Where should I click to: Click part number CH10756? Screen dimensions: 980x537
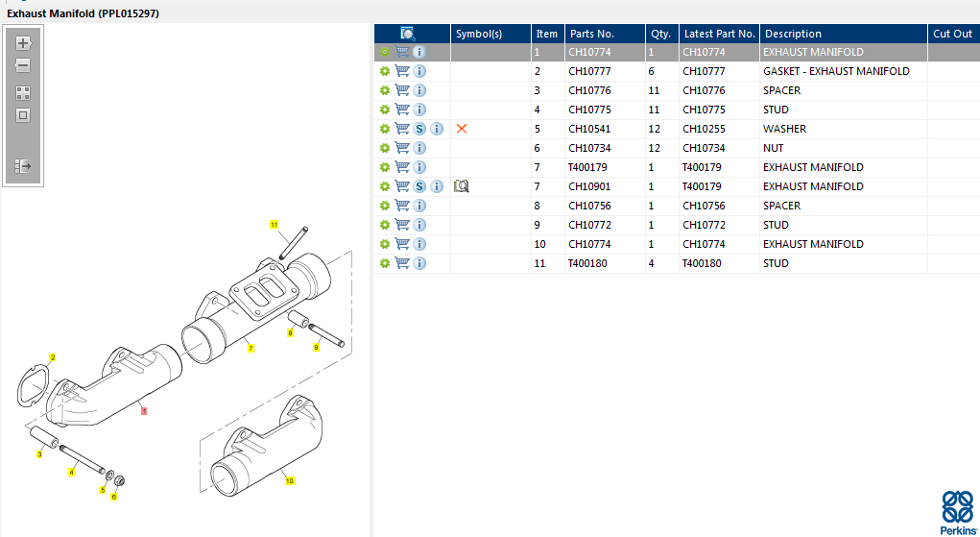pos(589,206)
